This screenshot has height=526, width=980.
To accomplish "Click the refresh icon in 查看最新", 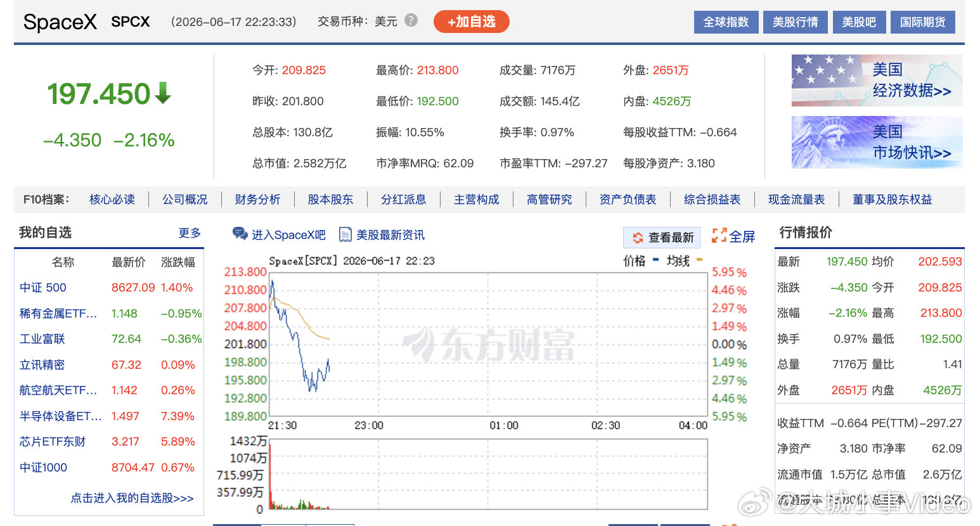I will point(638,238).
